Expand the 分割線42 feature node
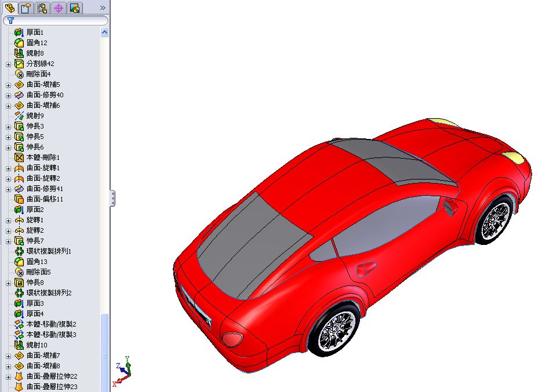The height and width of the screenshot is (392, 542). pos(8,63)
